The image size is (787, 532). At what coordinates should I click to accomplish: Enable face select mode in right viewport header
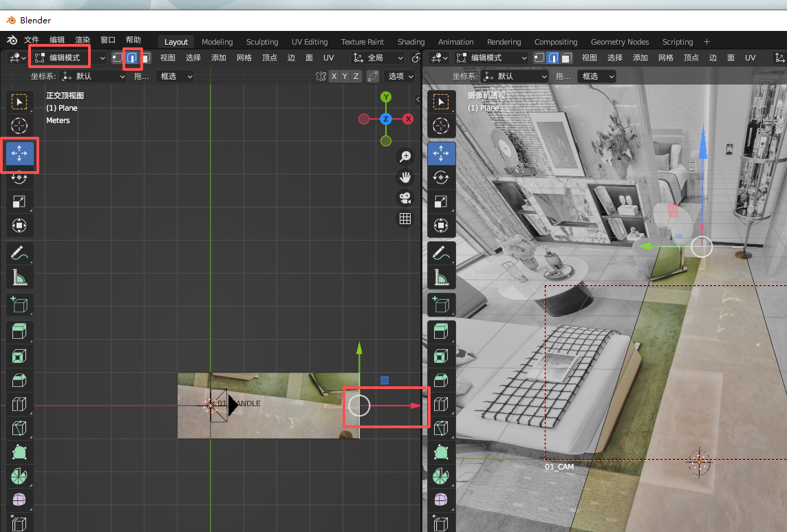[567, 58]
